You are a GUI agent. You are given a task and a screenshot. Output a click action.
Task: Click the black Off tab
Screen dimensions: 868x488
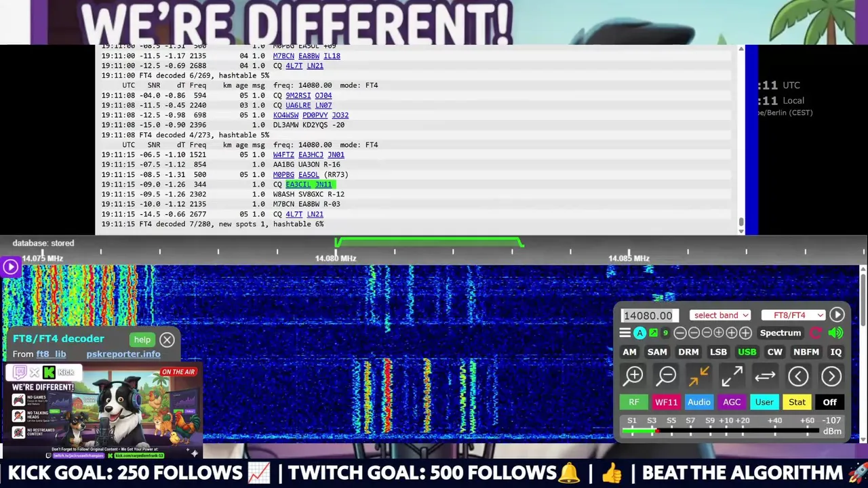829,402
